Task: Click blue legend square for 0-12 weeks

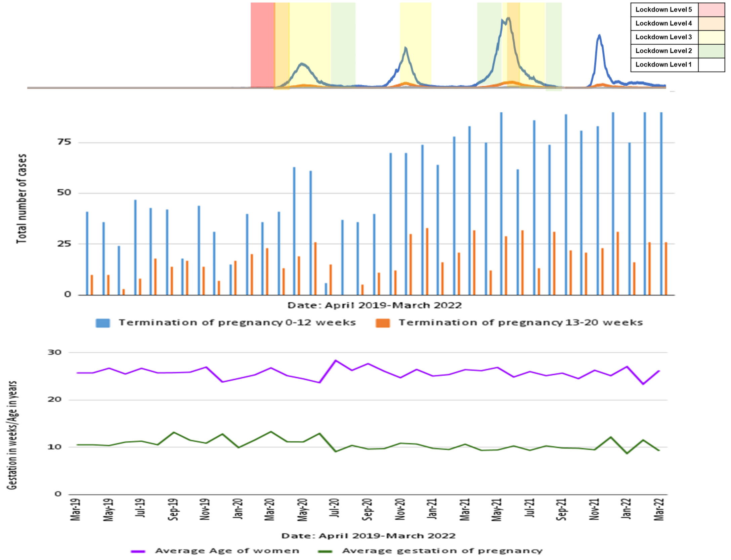Action: pos(103,323)
